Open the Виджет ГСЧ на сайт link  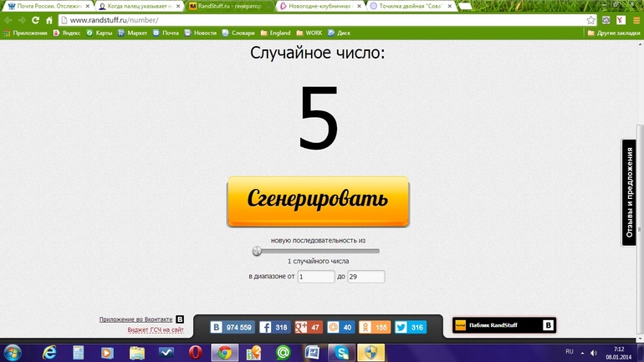coord(156,329)
